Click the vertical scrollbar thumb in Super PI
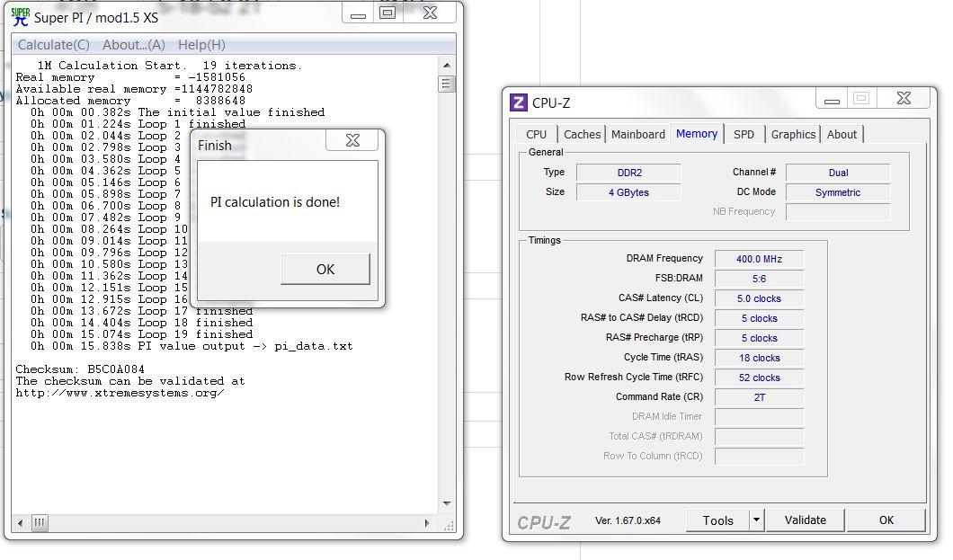 pyautogui.click(x=446, y=84)
